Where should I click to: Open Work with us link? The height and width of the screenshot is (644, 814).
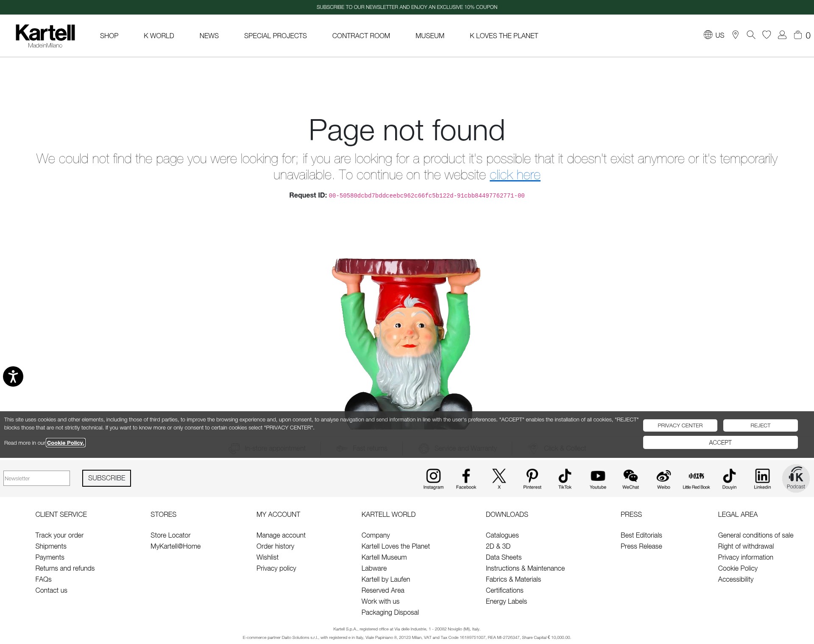(x=380, y=601)
